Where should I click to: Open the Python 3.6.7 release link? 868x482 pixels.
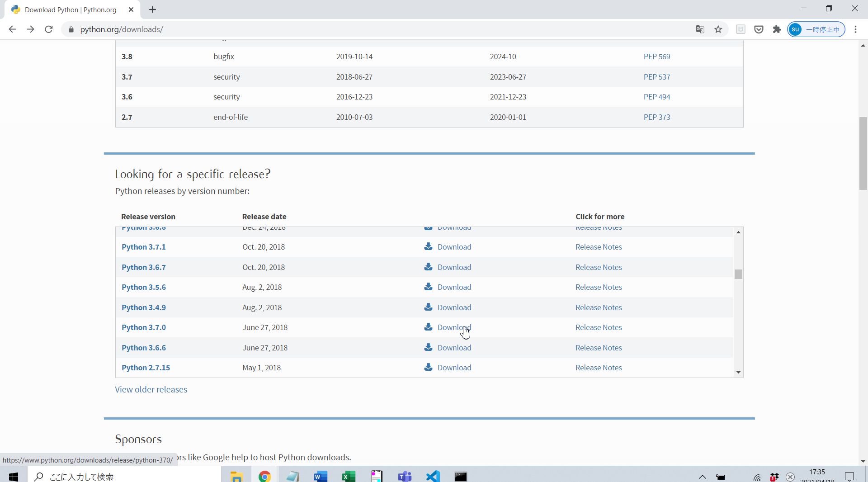pyautogui.click(x=144, y=267)
